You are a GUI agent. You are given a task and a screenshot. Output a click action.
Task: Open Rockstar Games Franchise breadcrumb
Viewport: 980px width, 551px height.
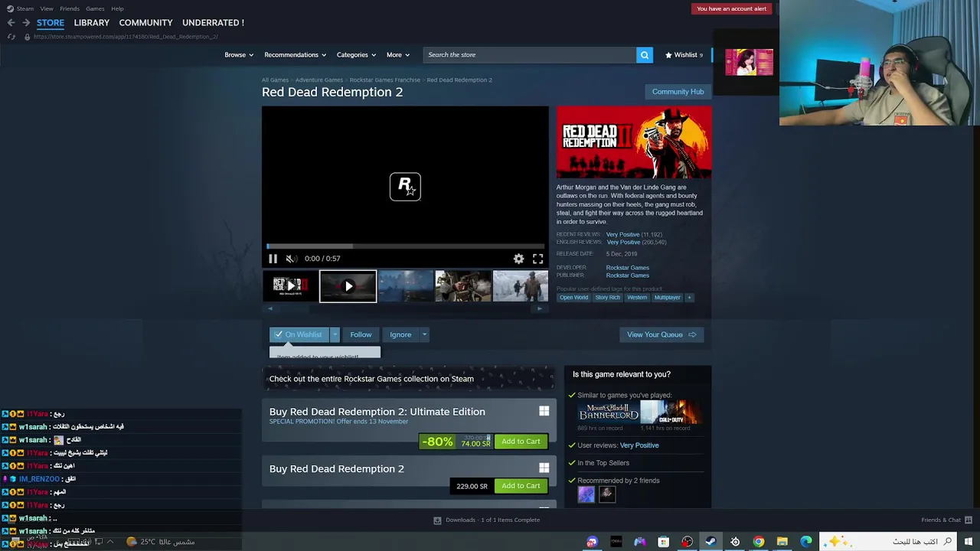384,80
